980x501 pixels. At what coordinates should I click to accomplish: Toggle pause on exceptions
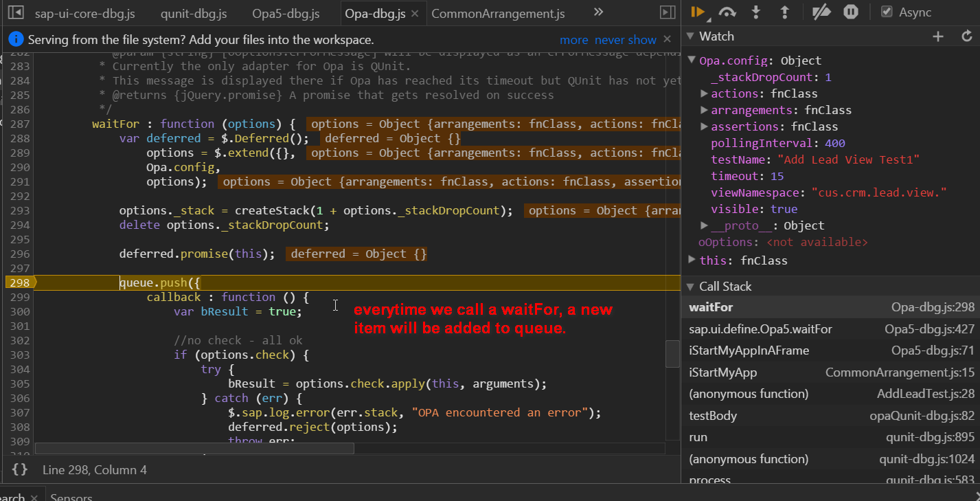coord(850,12)
